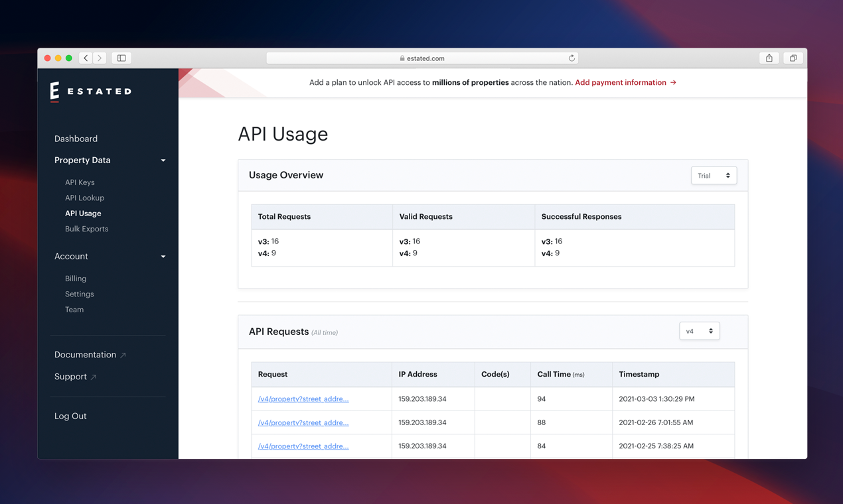Click the Estated logo in sidebar
Image resolution: width=843 pixels, height=504 pixels.
tap(90, 92)
